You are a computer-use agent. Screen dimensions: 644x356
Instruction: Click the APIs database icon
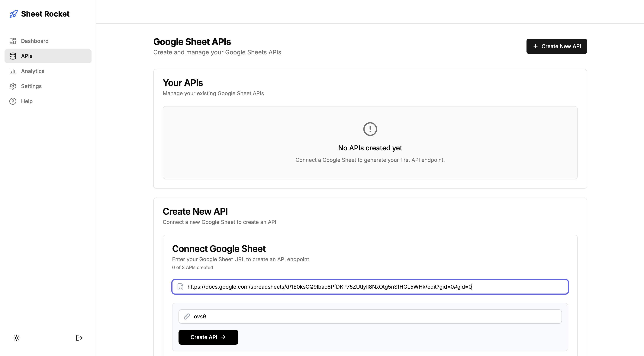[x=13, y=56]
